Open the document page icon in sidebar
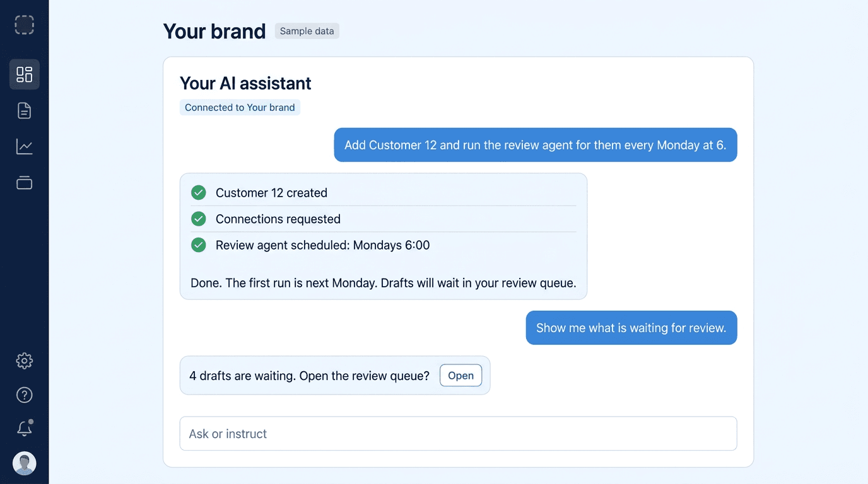The height and width of the screenshot is (484, 868). coord(24,111)
